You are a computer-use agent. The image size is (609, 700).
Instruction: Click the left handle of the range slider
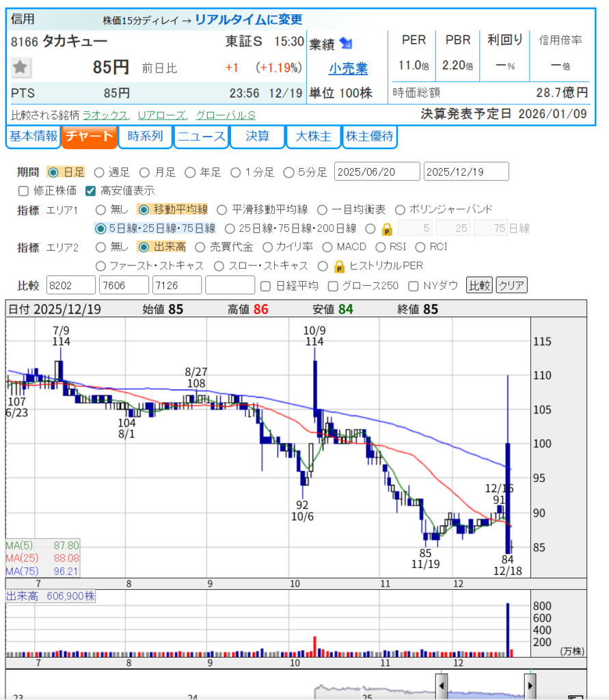coord(442,684)
